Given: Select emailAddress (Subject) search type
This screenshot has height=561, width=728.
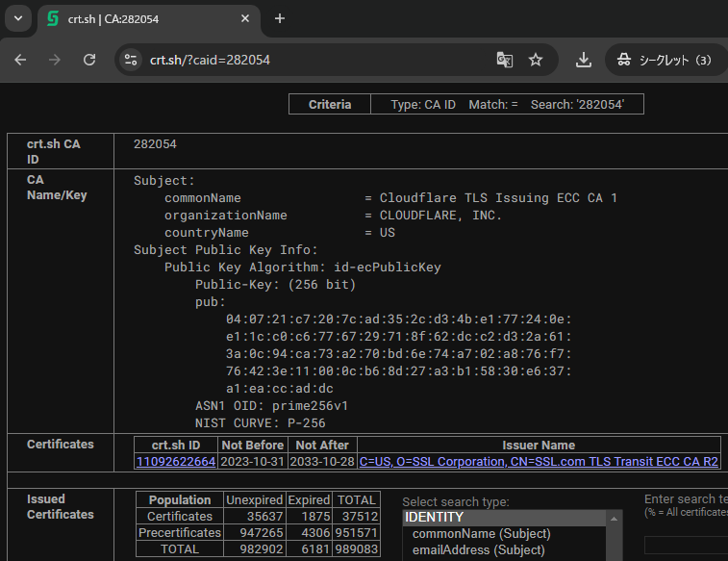Looking at the screenshot, I should (x=478, y=550).
